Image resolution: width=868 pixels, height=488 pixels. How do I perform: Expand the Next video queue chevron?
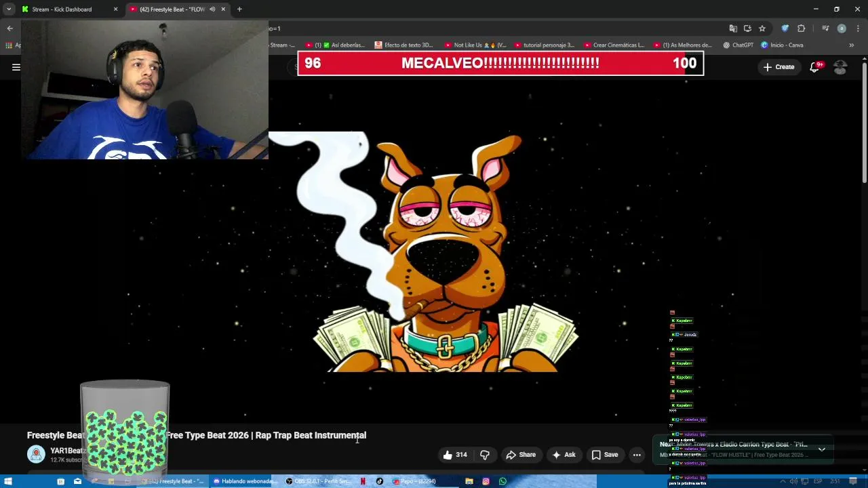[x=821, y=449]
